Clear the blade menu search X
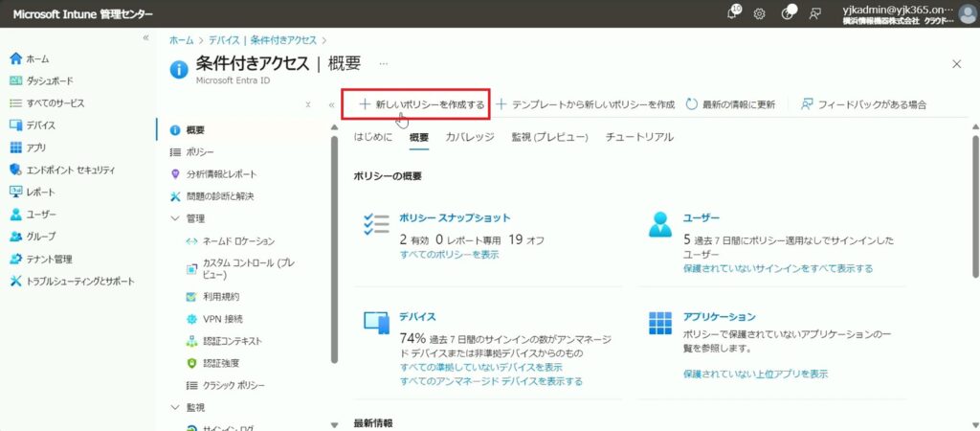This screenshot has height=431, width=980. click(x=308, y=105)
